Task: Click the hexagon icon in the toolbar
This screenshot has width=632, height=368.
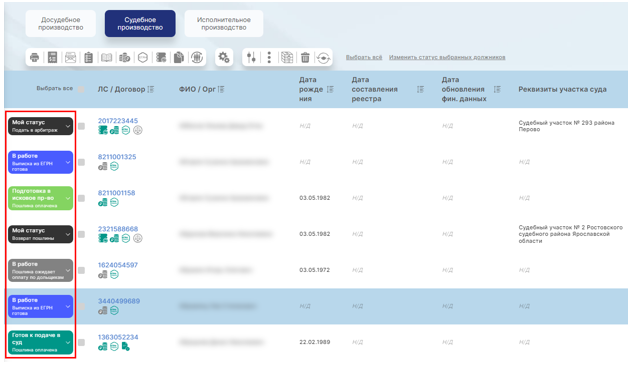Action: [x=143, y=58]
